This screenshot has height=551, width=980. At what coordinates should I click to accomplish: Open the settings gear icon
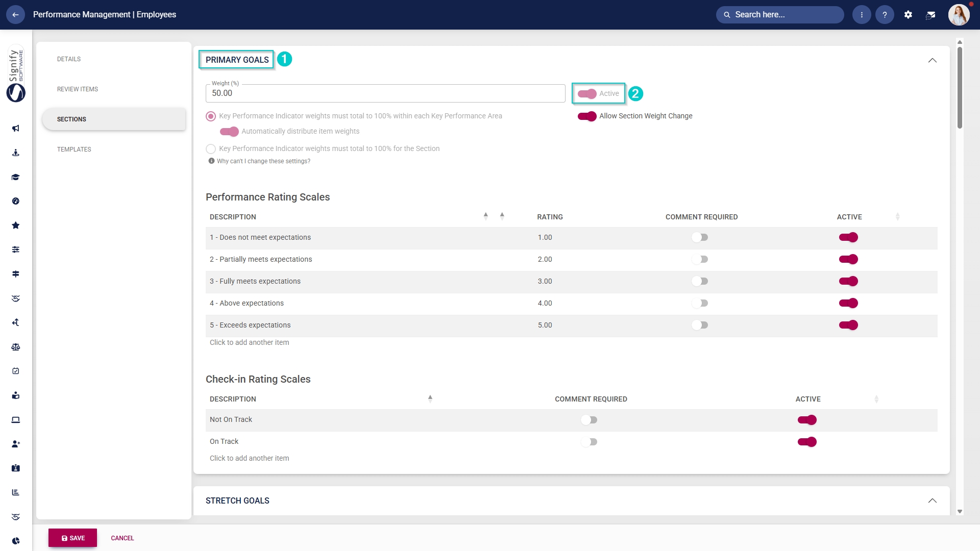pyautogui.click(x=908, y=15)
